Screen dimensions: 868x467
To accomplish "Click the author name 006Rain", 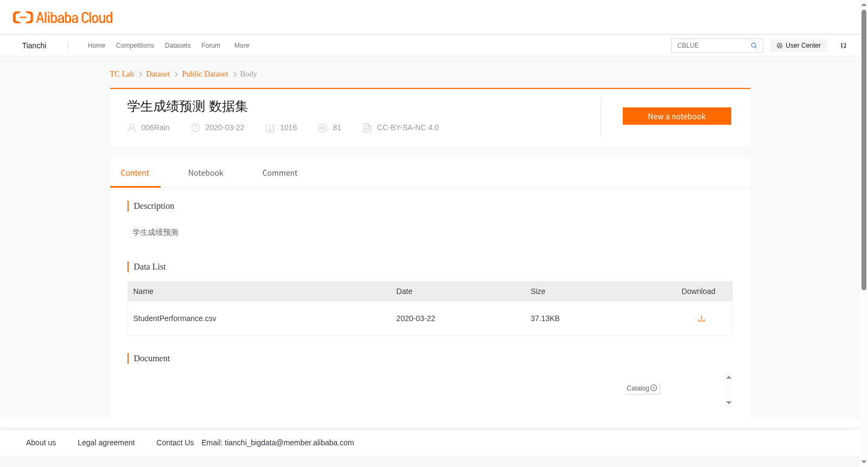I will tap(155, 127).
